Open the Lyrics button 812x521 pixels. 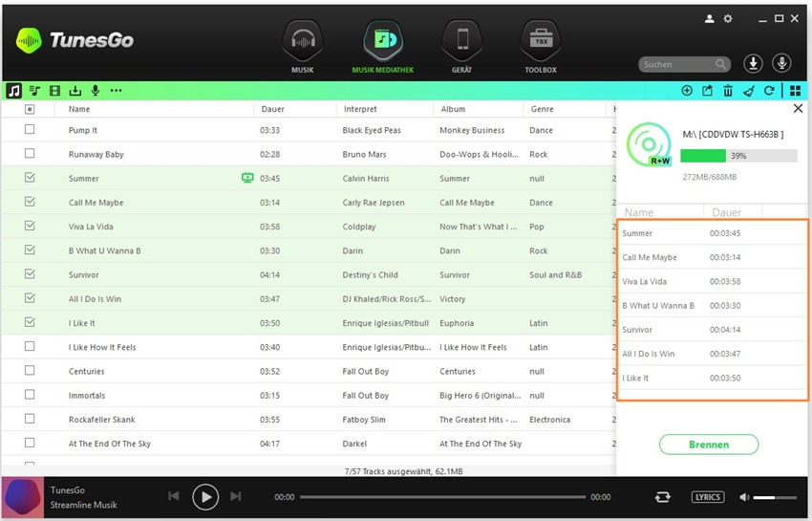708,497
